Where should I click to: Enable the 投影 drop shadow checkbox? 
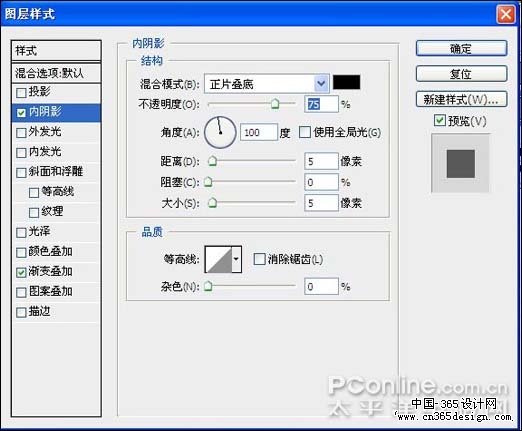coord(21,92)
